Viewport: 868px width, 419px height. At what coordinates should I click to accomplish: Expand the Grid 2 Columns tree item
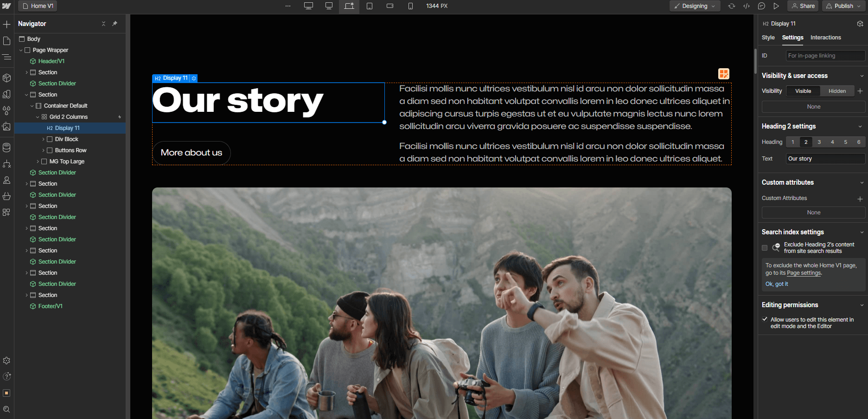pos(37,116)
